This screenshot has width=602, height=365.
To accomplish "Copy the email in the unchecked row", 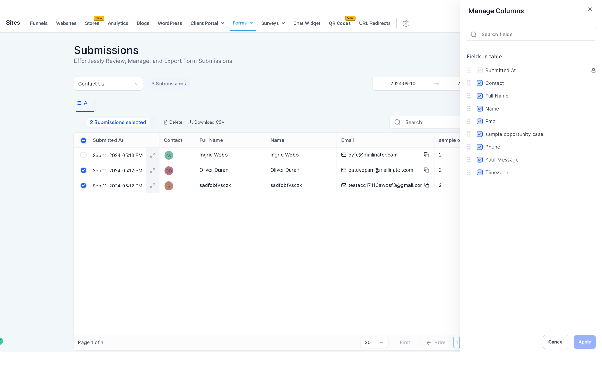I will click(426, 155).
